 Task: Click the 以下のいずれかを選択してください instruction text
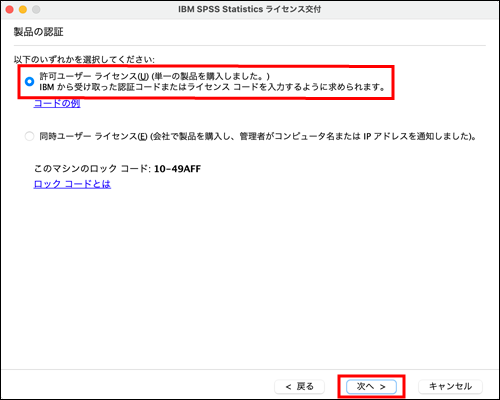[x=84, y=60]
